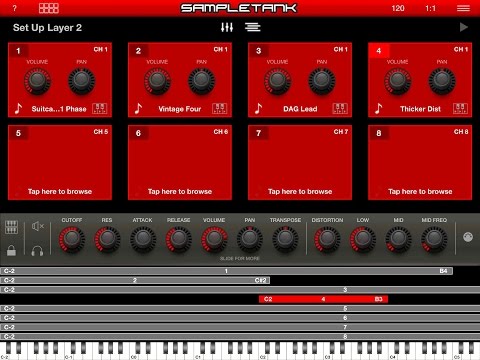This screenshot has width=480, height=360.
Task: Open the hamburger menu at top right
Action: pyautogui.click(x=463, y=8)
